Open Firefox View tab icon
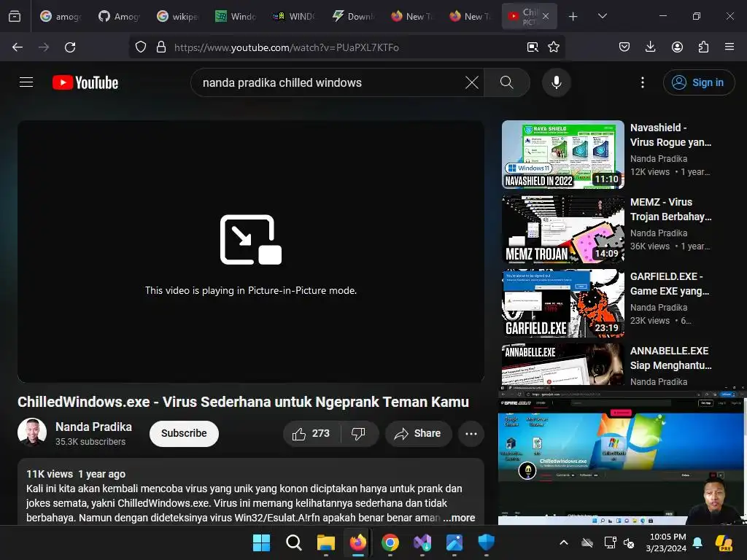Screen dimensions: 747x560 pyautogui.click(x=15, y=16)
